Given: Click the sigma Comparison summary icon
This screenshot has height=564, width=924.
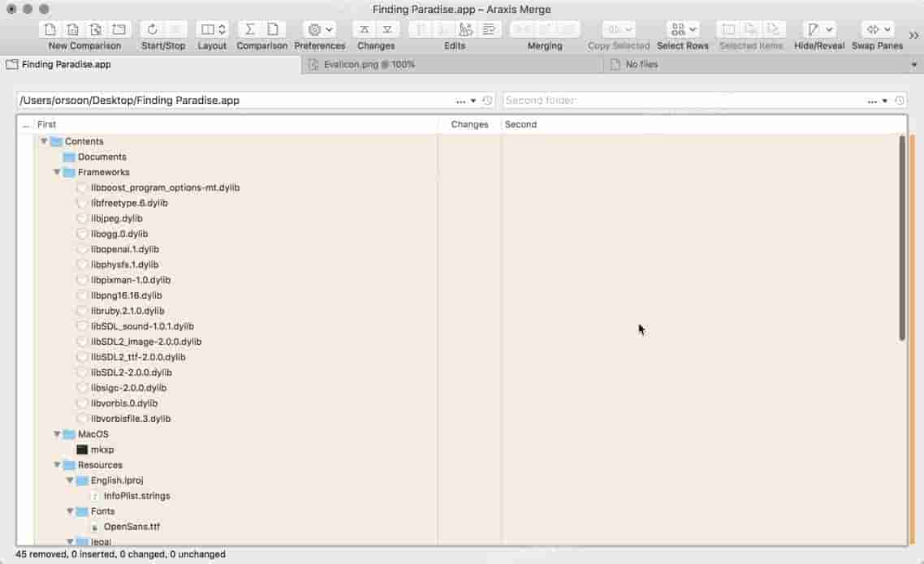Looking at the screenshot, I should pos(250,29).
